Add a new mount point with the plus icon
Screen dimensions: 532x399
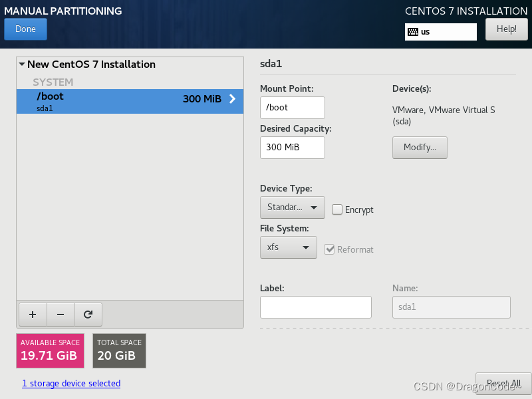(x=32, y=314)
